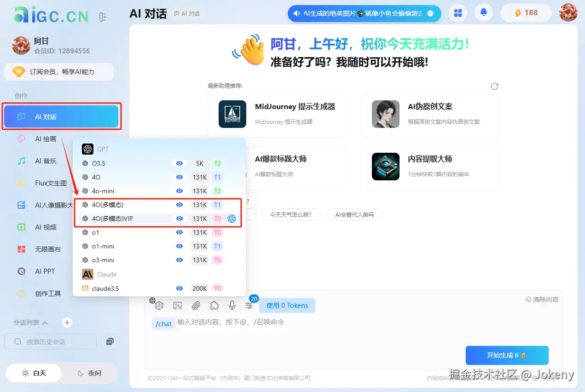The width and height of the screenshot is (585, 392).
Task: Click the 开始生成 8 button
Action: tap(507, 355)
